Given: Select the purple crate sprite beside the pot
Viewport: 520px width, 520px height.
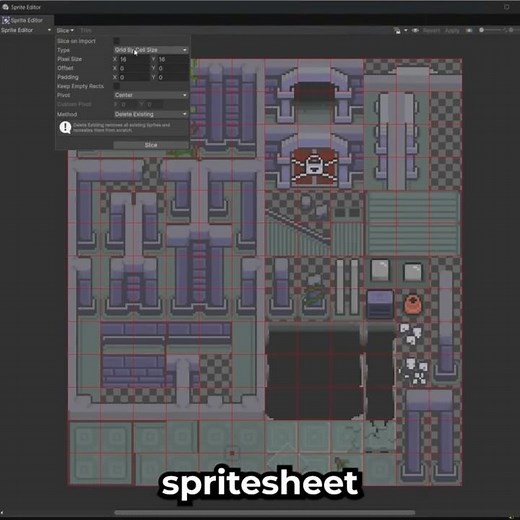Looking at the screenshot, I should [x=380, y=304].
